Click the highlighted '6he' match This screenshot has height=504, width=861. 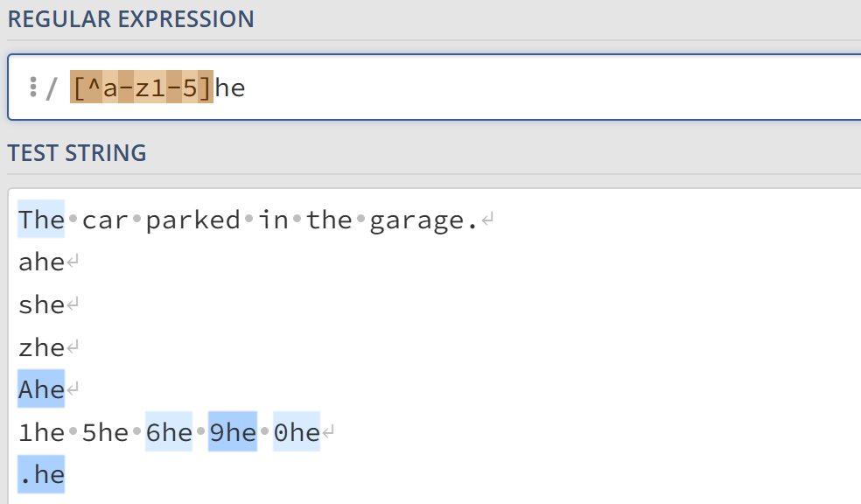coord(169,432)
